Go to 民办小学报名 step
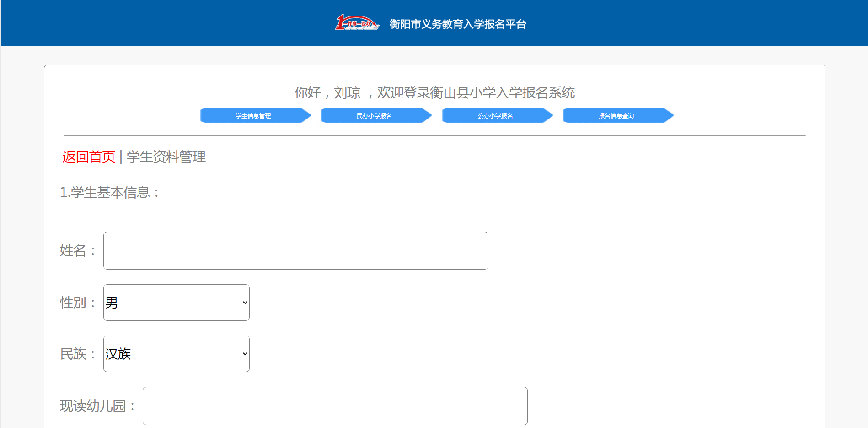The height and width of the screenshot is (428, 868). 375,116
